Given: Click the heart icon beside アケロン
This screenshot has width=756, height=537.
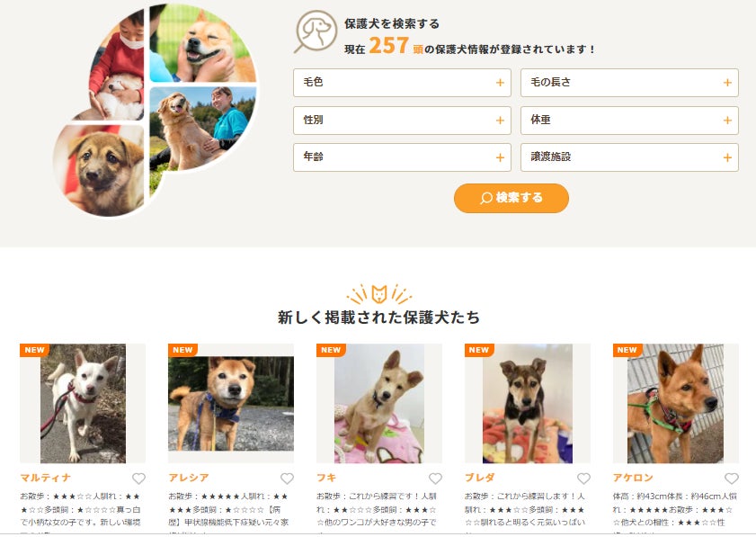Looking at the screenshot, I should pyautogui.click(x=732, y=479).
